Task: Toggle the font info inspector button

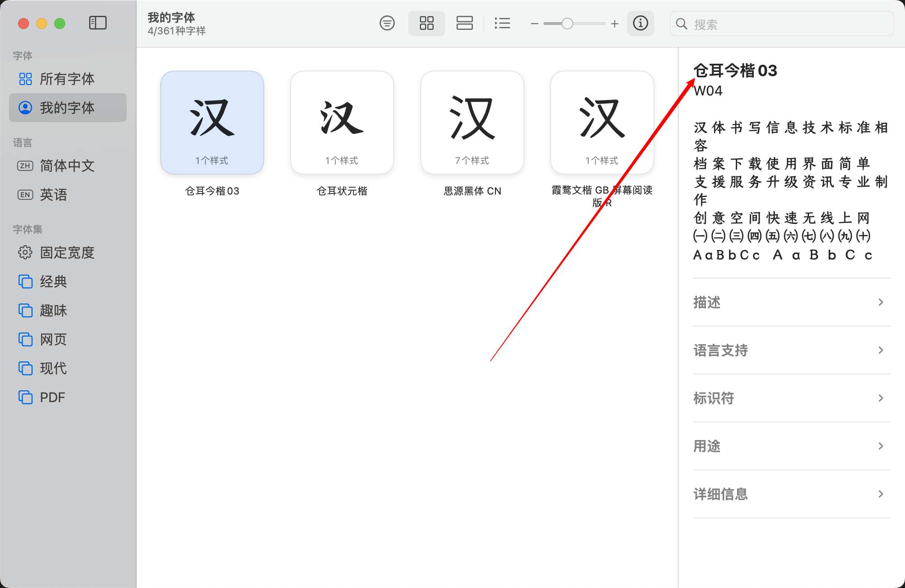Action: pos(640,23)
